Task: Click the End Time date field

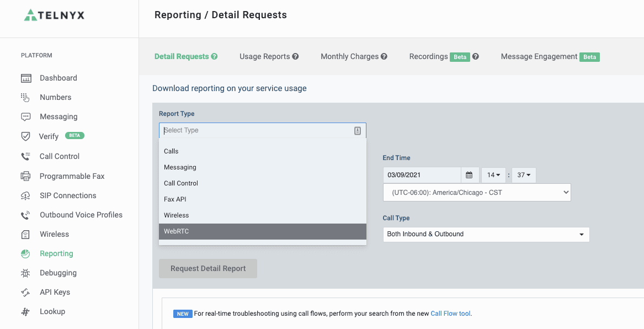Action: coord(422,175)
